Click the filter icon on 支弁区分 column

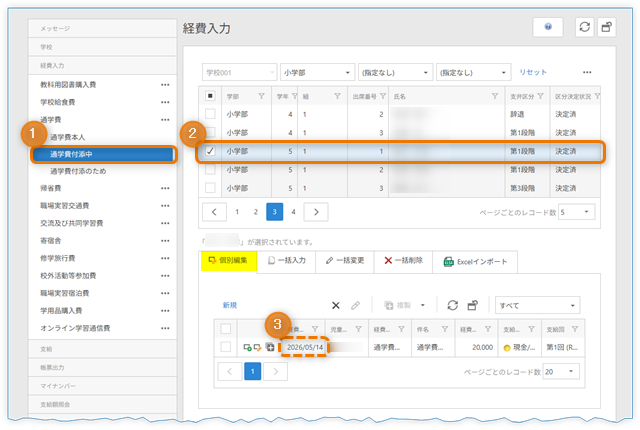540,96
